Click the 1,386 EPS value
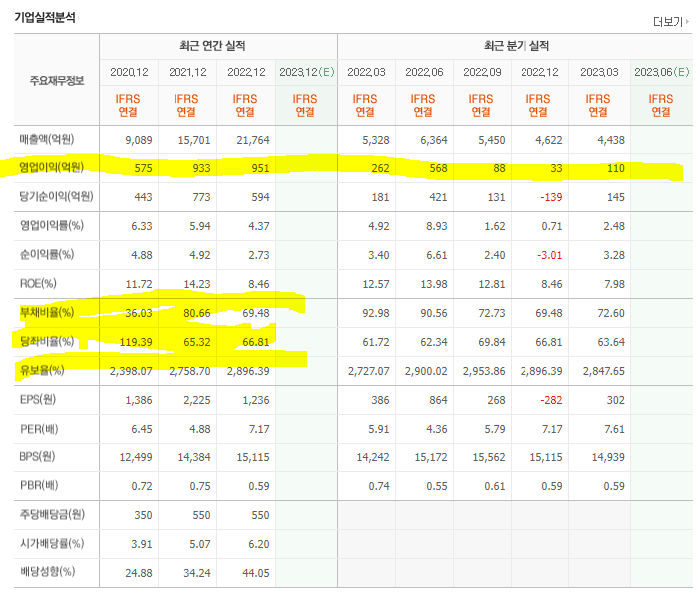700x595 pixels. pyautogui.click(x=139, y=400)
